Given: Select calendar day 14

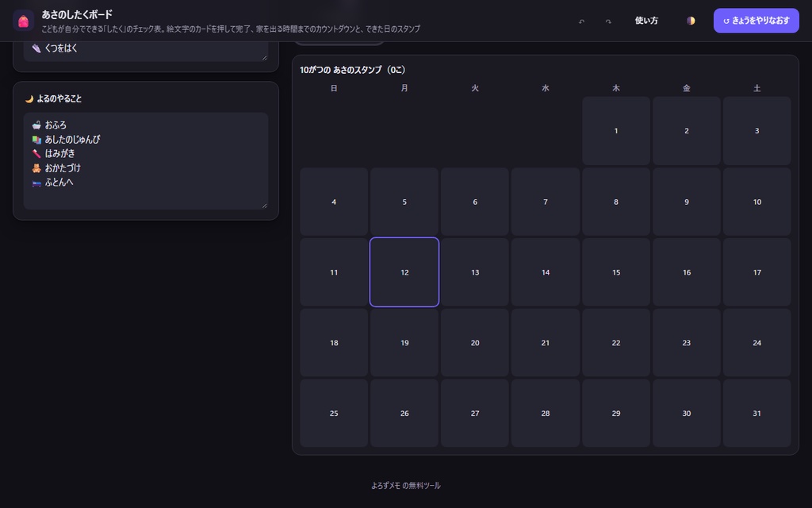Looking at the screenshot, I should [x=546, y=272].
